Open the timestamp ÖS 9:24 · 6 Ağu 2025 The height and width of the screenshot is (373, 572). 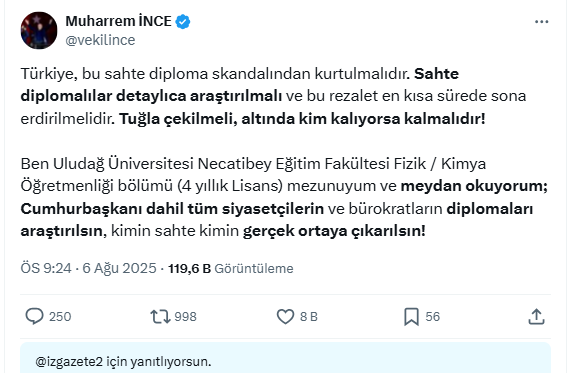pos(88,268)
